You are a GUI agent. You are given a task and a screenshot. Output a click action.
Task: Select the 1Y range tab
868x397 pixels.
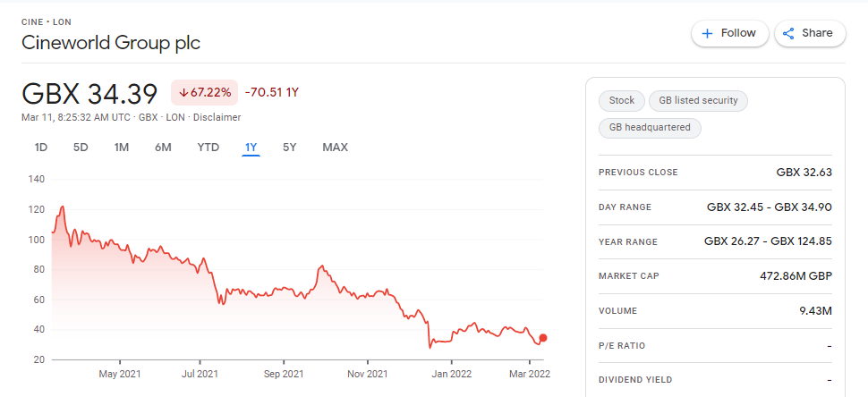(x=251, y=148)
